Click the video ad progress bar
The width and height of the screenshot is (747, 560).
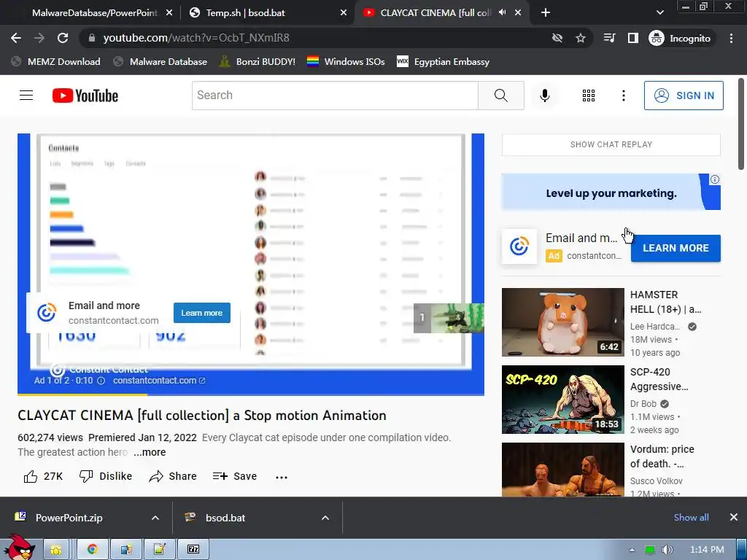point(251,394)
